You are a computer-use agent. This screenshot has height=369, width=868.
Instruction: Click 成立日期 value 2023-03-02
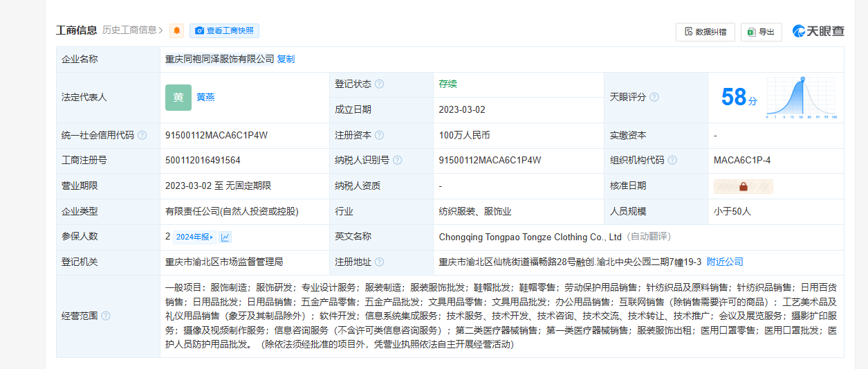462,109
